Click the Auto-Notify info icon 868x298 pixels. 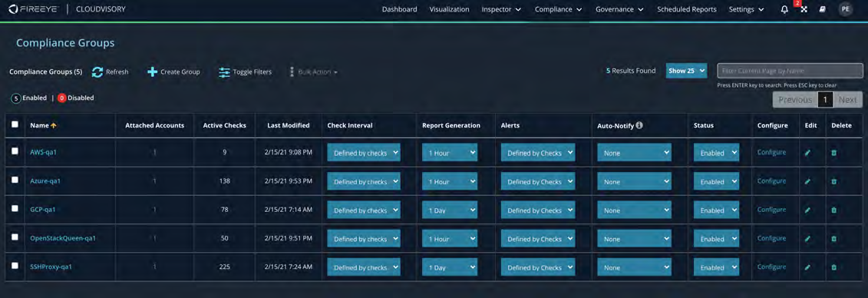click(639, 125)
